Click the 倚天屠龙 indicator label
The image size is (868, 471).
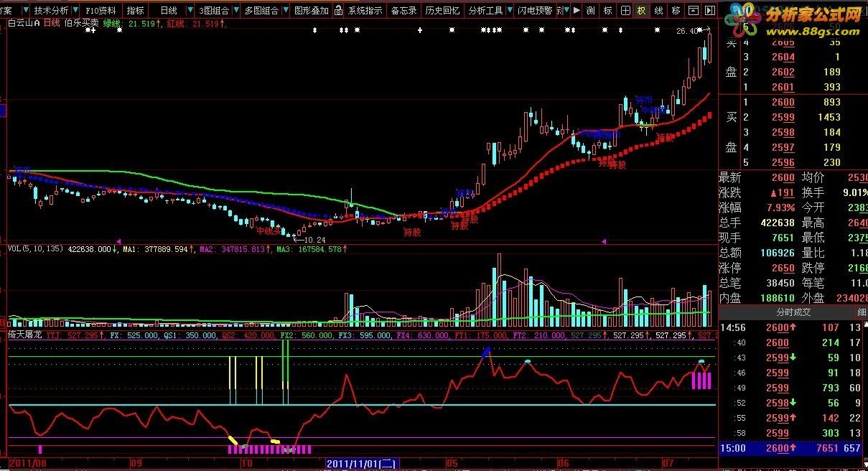tap(25, 335)
